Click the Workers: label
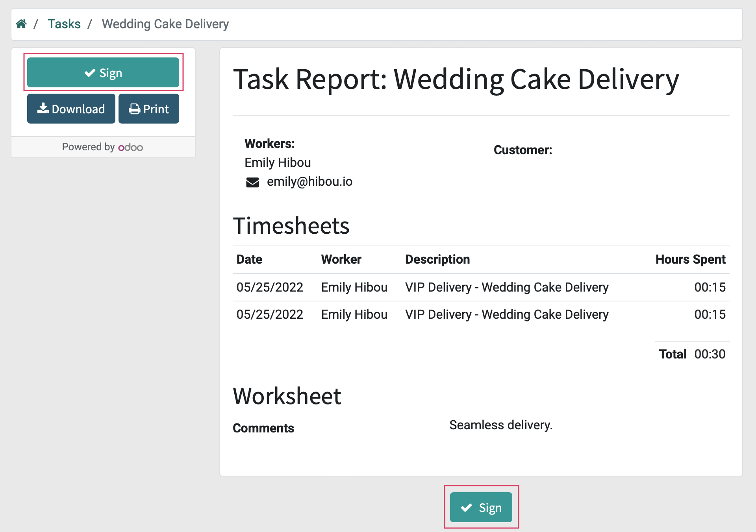This screenshot has height=532, width=756. pyautogui.click(x=269, y=144)
